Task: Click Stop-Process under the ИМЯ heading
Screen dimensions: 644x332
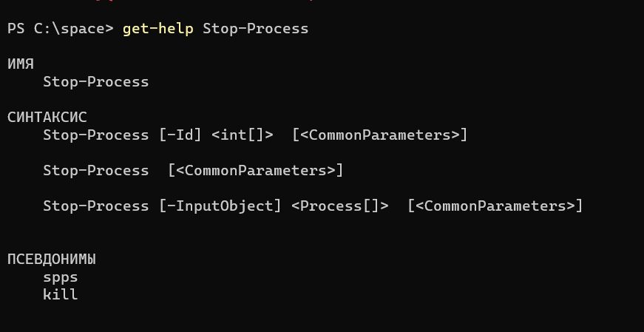Action: (x=95, y=82)
